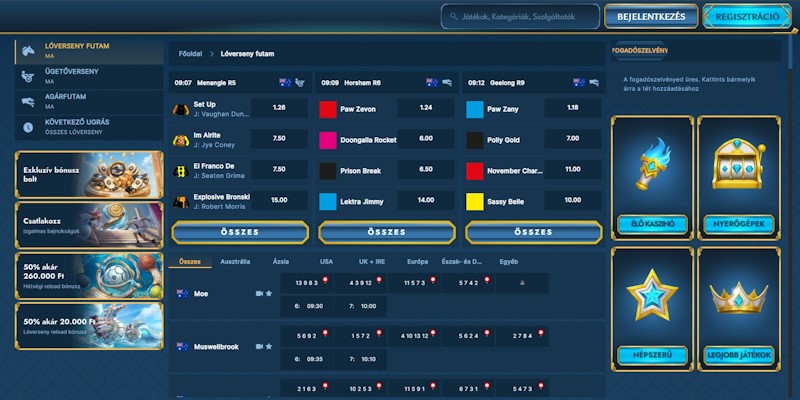Switch to the Ausztrália tab
The width and height of the screenshot is (800, 400).
tap(235, 262)
